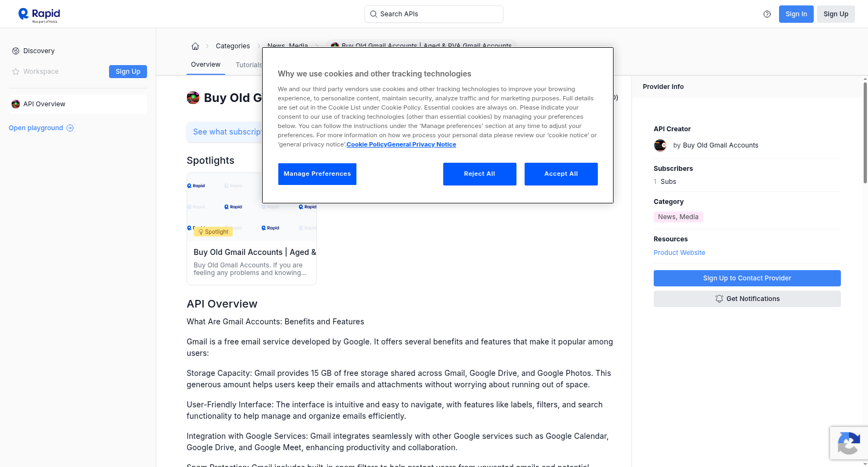The image size is (868, 467).
Task: Click the bell icon in Get Notifications
Action: pyautogui.click(x=719, y=299)
